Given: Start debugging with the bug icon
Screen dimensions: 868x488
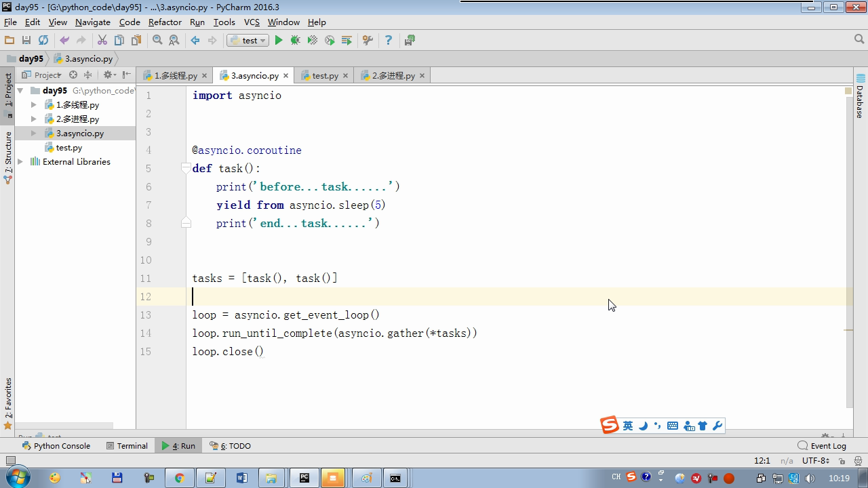Looking at the screenshot, I should click(295, 41).
